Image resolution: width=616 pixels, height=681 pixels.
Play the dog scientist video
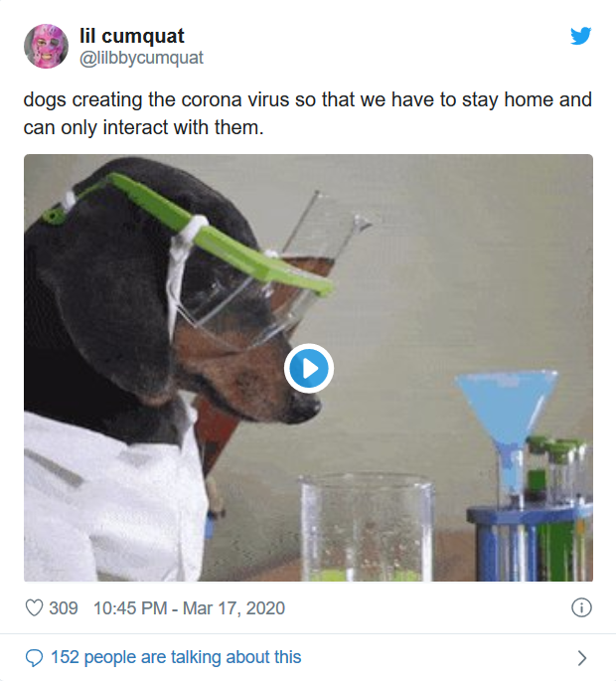pyautogui.click(x=308, y=369)
